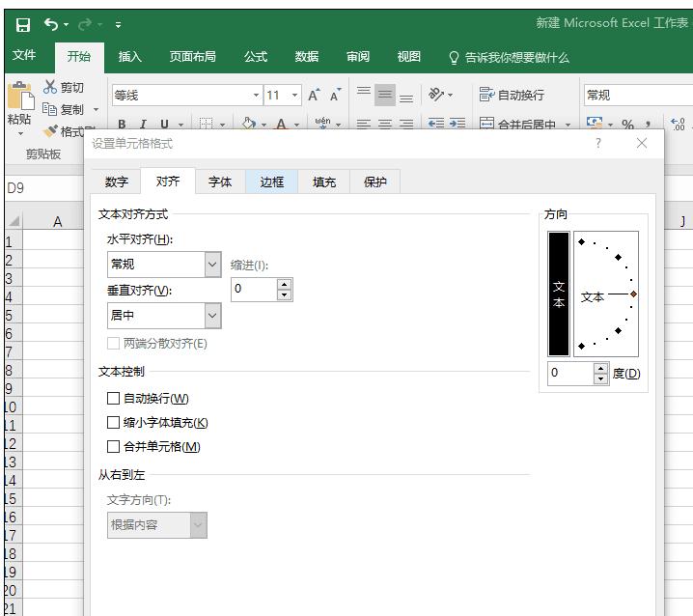
Task: Click the 缩进 indent value field
Action: pos(255,290)
